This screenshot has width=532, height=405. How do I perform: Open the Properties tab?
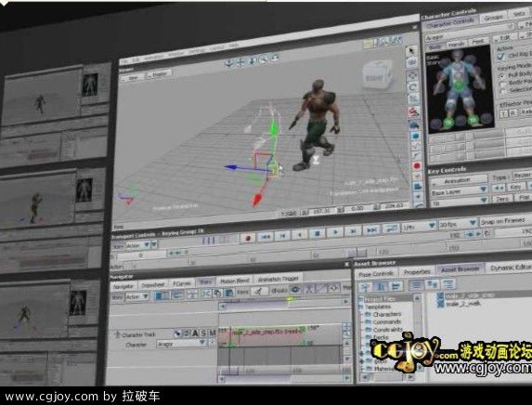point(417,271)
